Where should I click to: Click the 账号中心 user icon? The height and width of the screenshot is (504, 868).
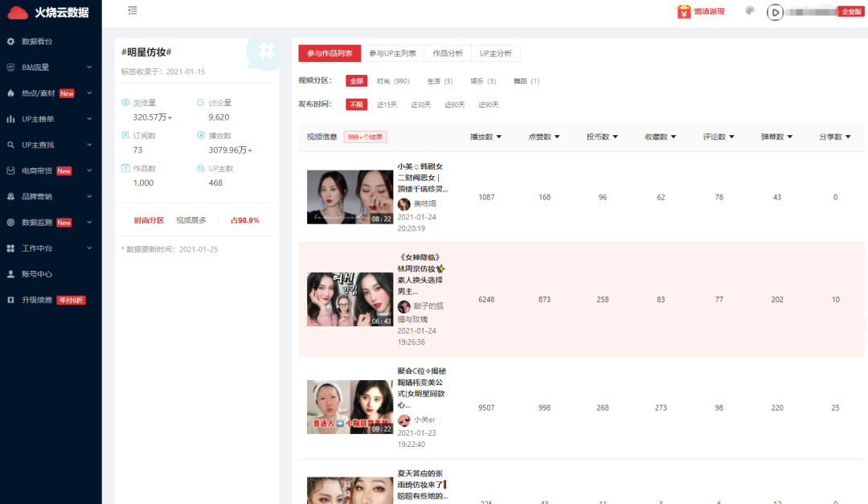pyautogui.click(x=10, y=274)
